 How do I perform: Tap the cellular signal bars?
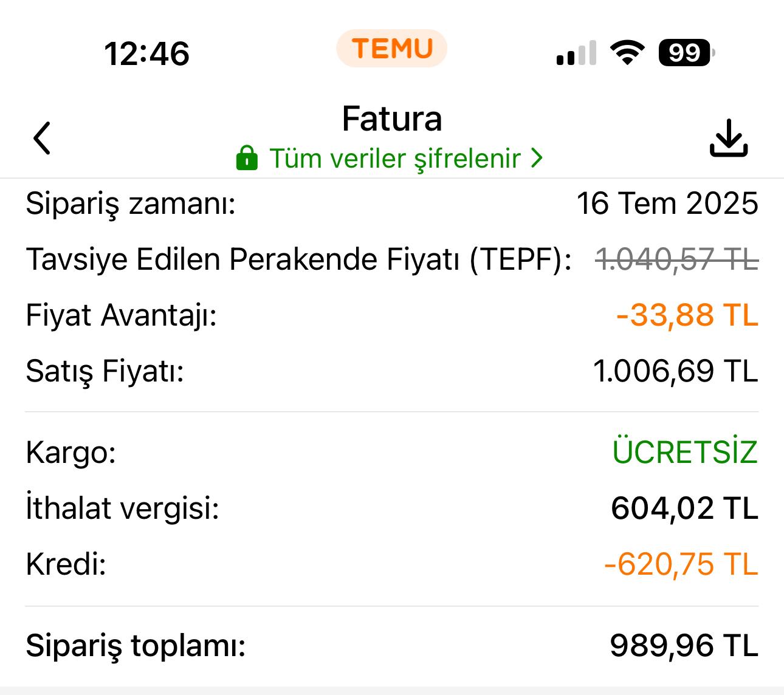click(576, 53)
